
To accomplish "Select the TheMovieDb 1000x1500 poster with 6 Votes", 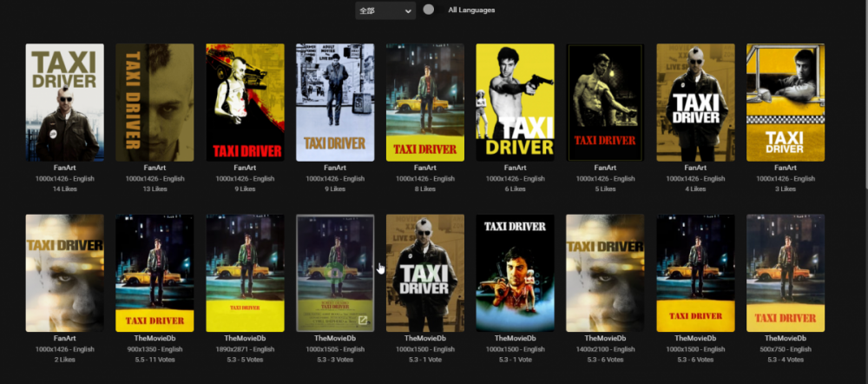I will pos(696,273).
